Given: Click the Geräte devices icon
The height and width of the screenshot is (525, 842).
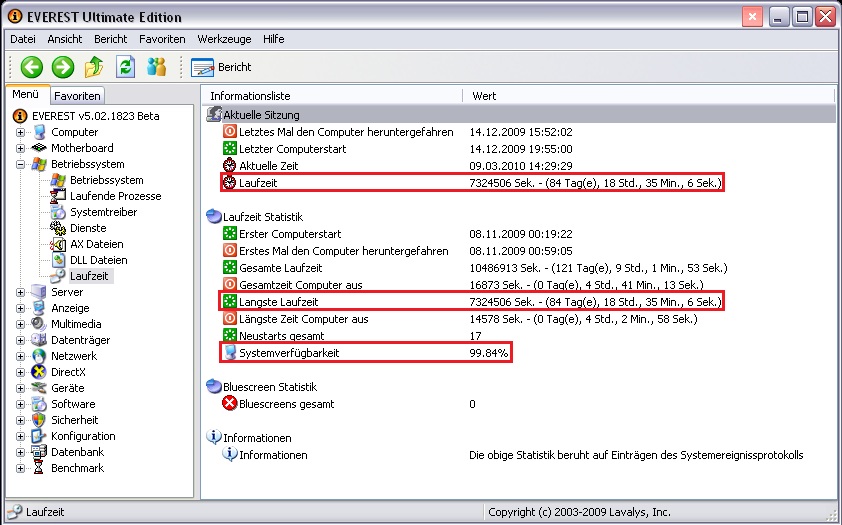Looking at the screenshot, I should 39,388.
